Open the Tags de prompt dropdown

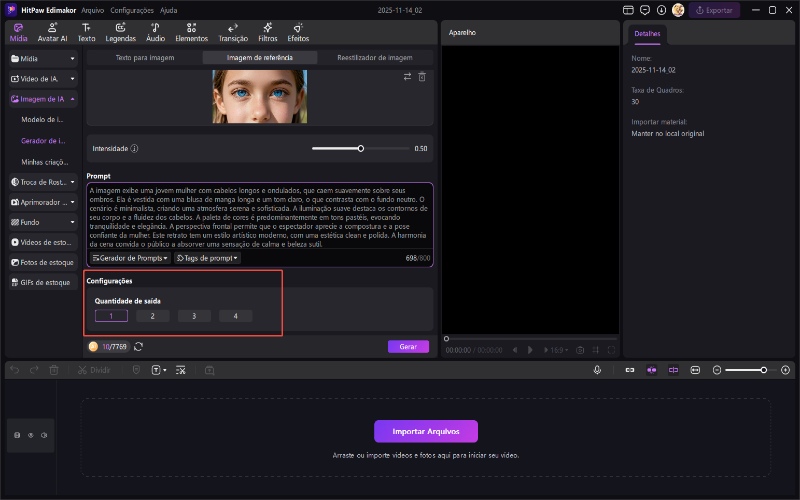208,258
